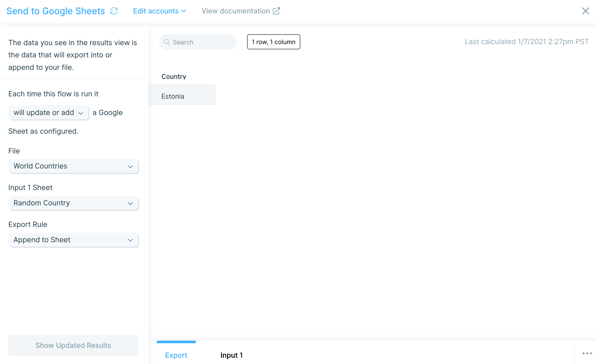
Task: Click the refresh icon beside Send to Google Sheets
Action: [114, 11]
